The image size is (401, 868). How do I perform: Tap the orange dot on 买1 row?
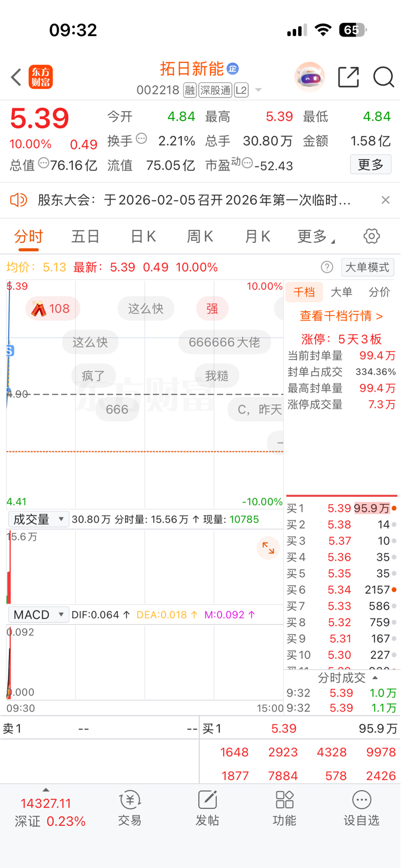pyautogui.click(x=394, y=508)
